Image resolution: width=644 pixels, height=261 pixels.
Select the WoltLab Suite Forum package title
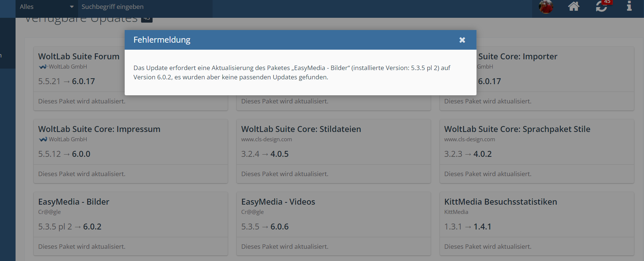pos(79,56)
